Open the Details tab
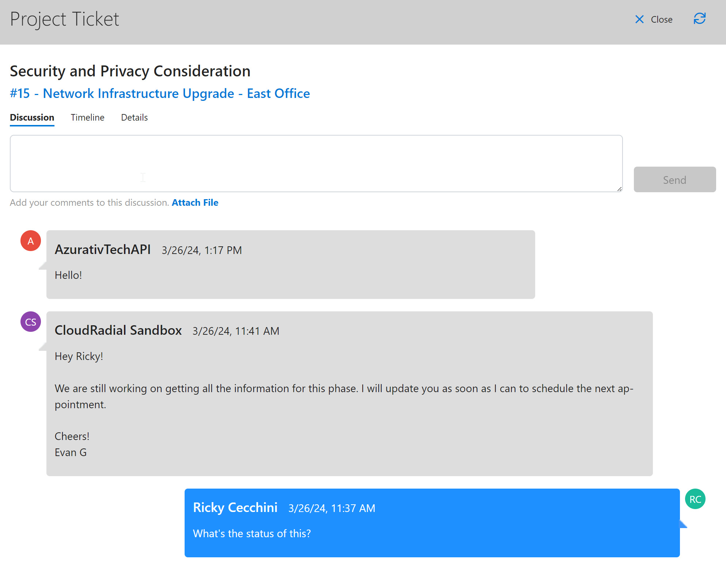The height and width of the screenshot is (588, 726). (134, 117)
